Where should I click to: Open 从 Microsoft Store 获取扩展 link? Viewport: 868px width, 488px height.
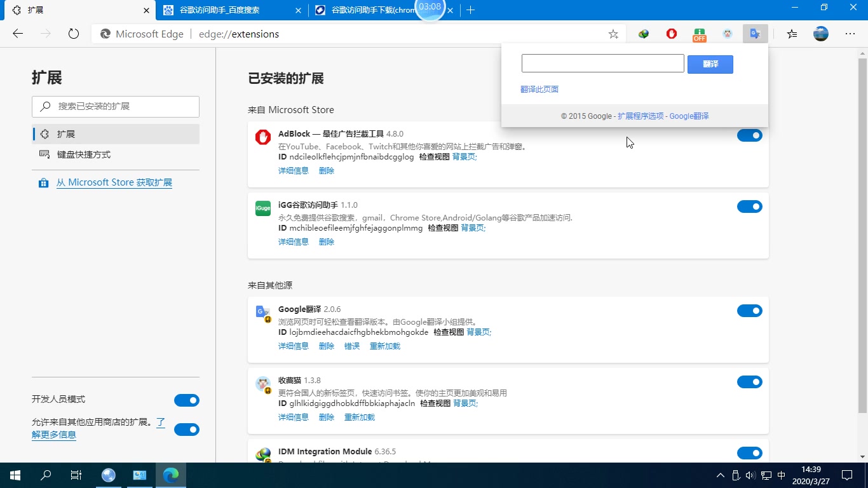click(x=114, y=182)
